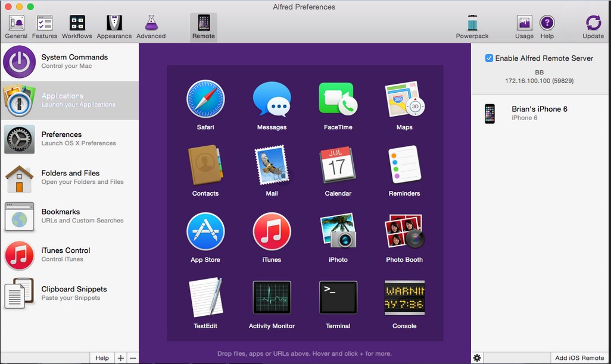Screen dimensions: 611x364
Task: Open the iTunes Control sidebar page
Action: (69, 255)
